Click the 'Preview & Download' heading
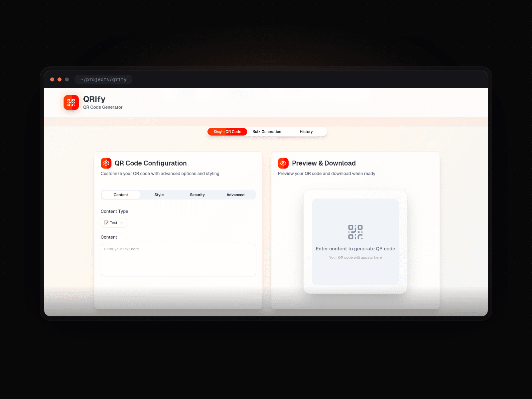 tap(324, 163)
